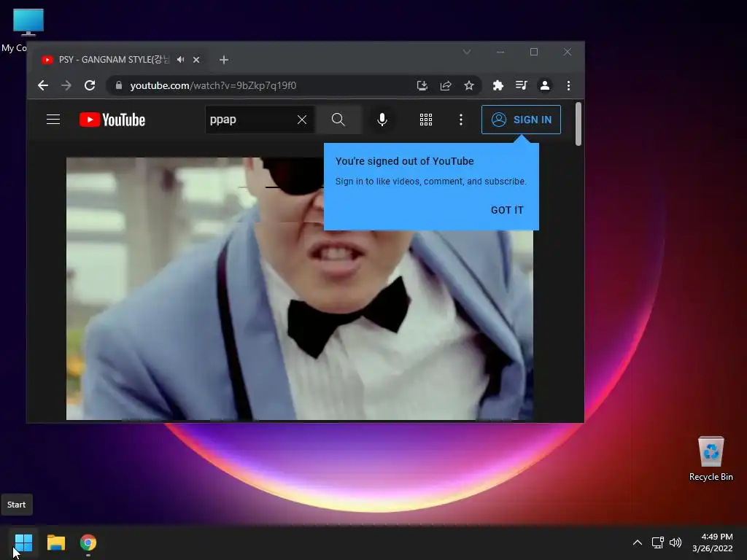
Task: Run the search with the magnifier button
Action: coord(338,120)
